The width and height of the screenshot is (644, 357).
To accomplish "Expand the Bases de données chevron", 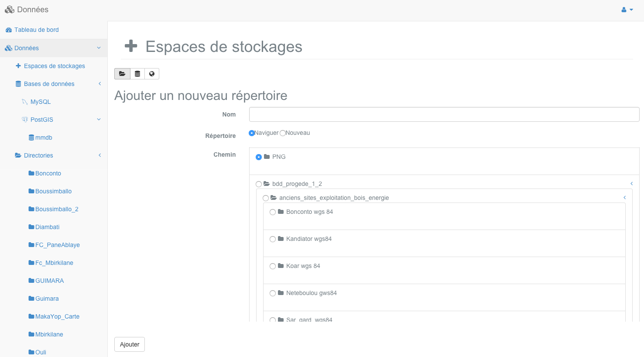I will 99,84.
